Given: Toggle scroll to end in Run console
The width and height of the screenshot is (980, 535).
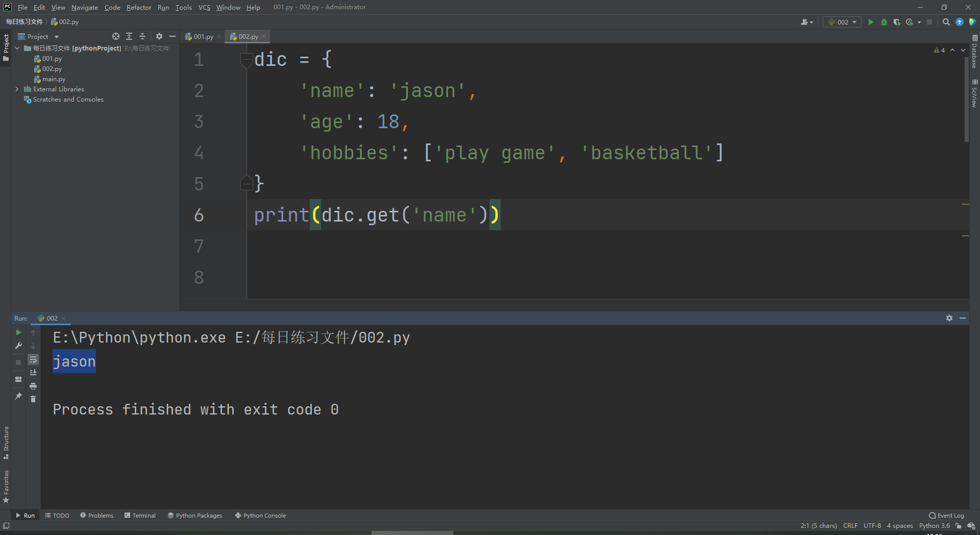Looking at the screenshot, I should click(33, 373).
